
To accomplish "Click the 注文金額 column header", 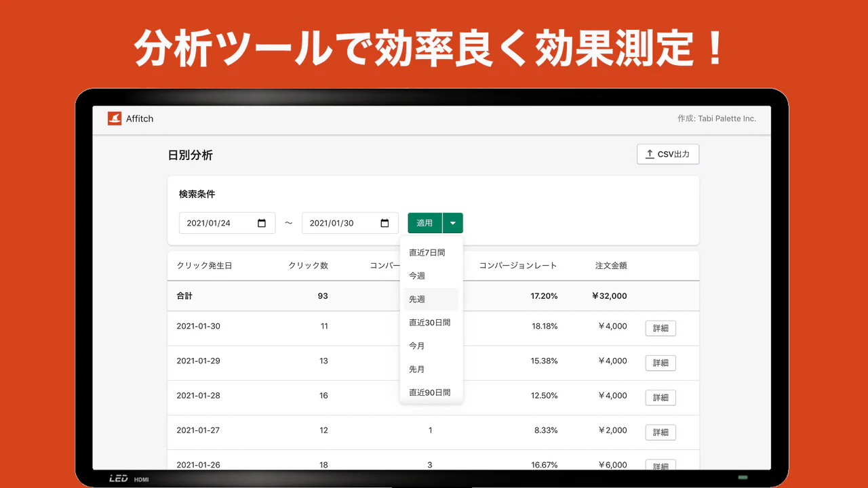I will coord(611,266).
